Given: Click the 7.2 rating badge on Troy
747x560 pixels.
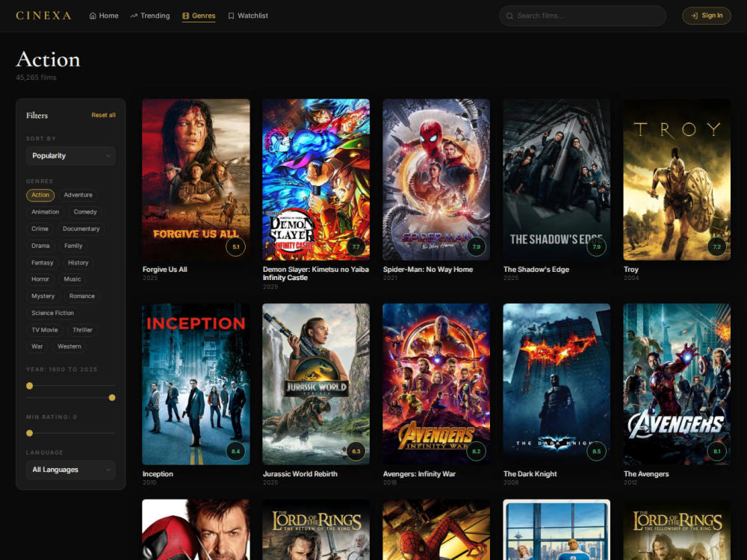Looking at the screenshot, I should click(717, 246).
